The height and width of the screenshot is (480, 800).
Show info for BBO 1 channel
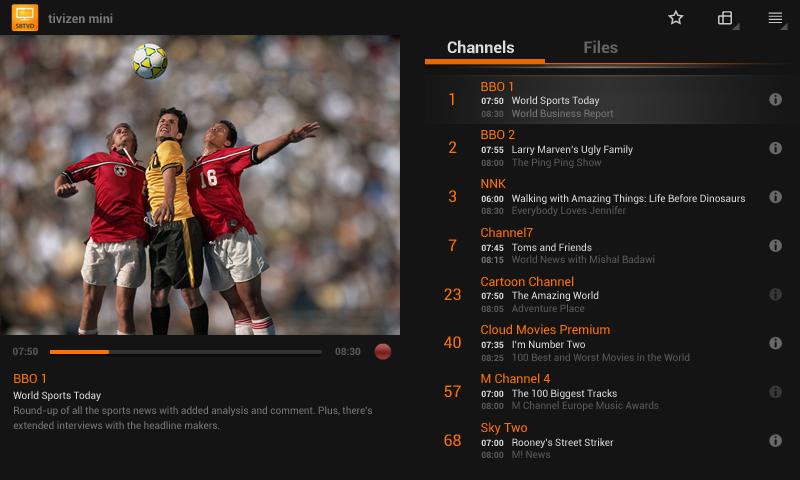775,99
